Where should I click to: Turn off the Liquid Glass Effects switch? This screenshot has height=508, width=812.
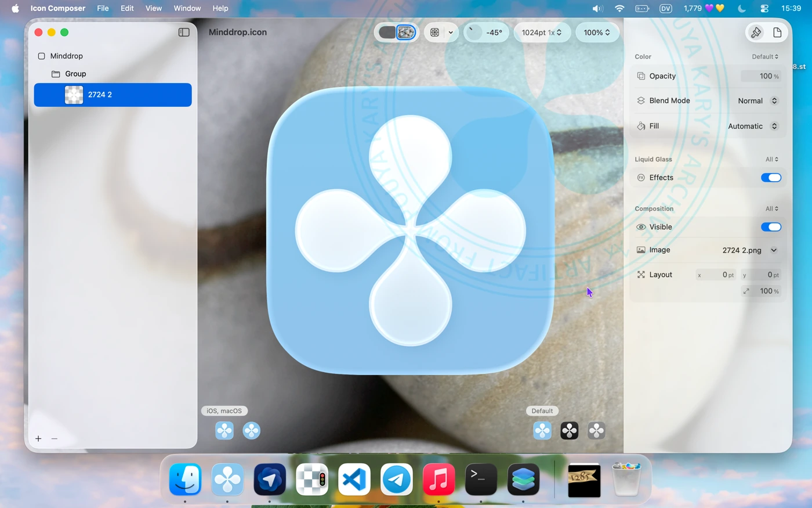click(771, 178)
